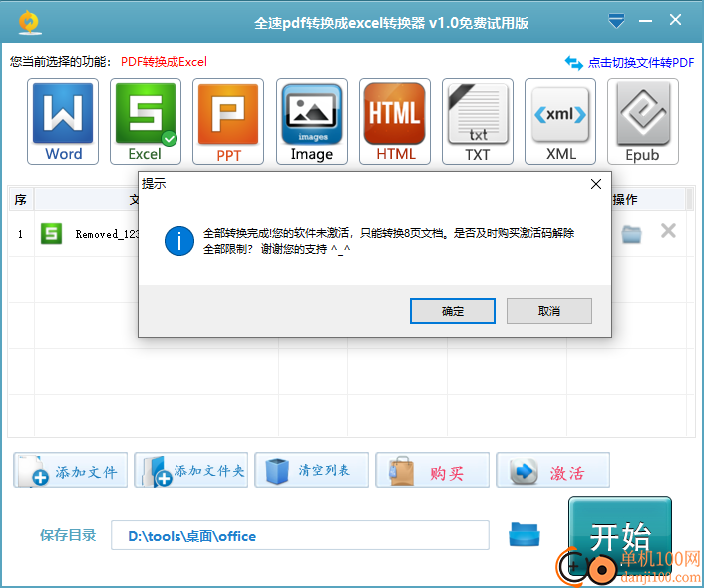Select the Excel conversion format icon
Image resolution: width=704 pixels, height=588 pixels.
tap(146, 122)
